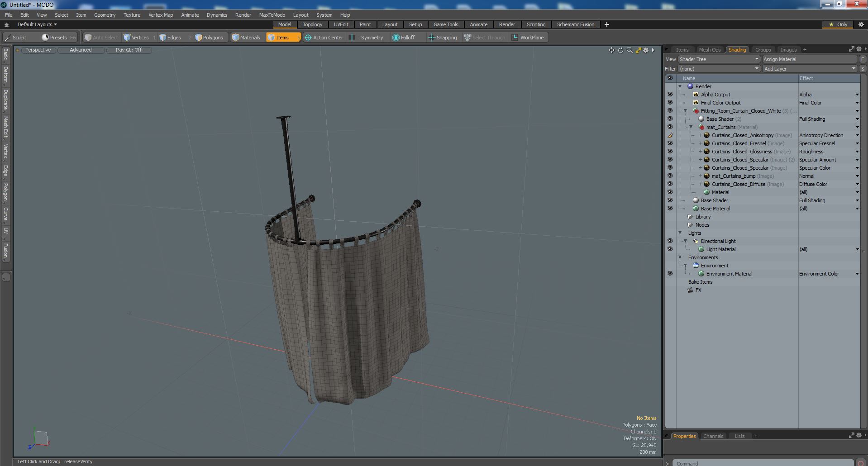
Task: Open the Shader Tree view dropdown
Action: pos(718,59)
